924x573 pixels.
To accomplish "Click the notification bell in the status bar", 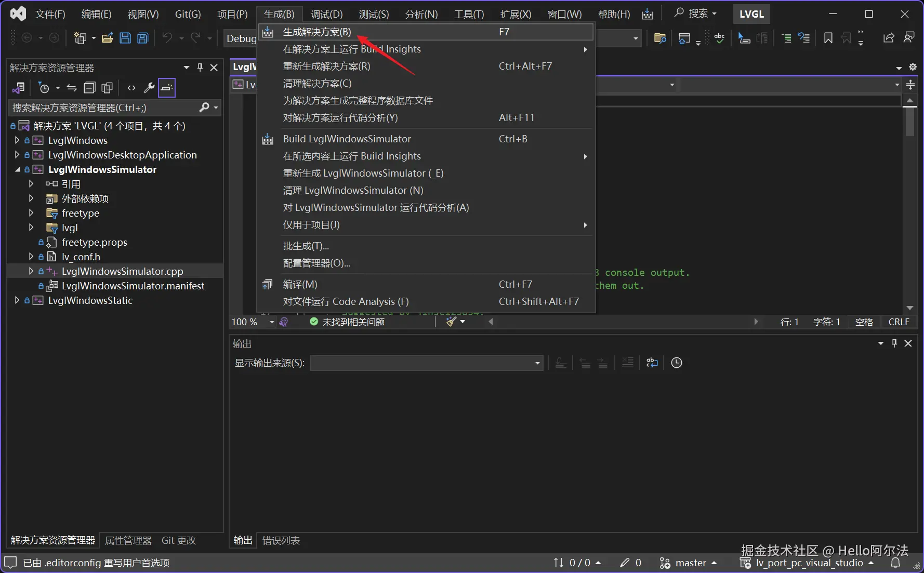I will click(895, 563).
